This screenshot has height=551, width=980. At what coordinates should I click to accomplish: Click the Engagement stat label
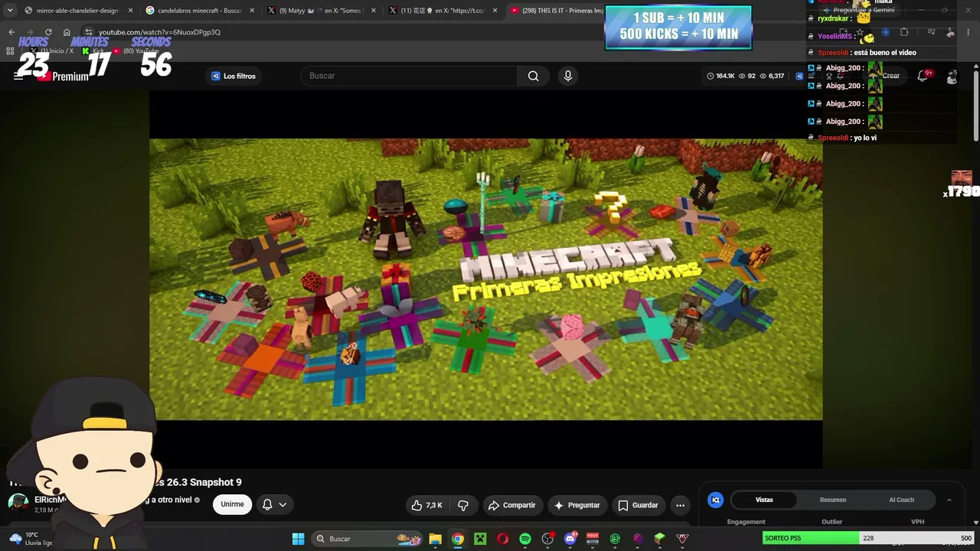[746, 522]
